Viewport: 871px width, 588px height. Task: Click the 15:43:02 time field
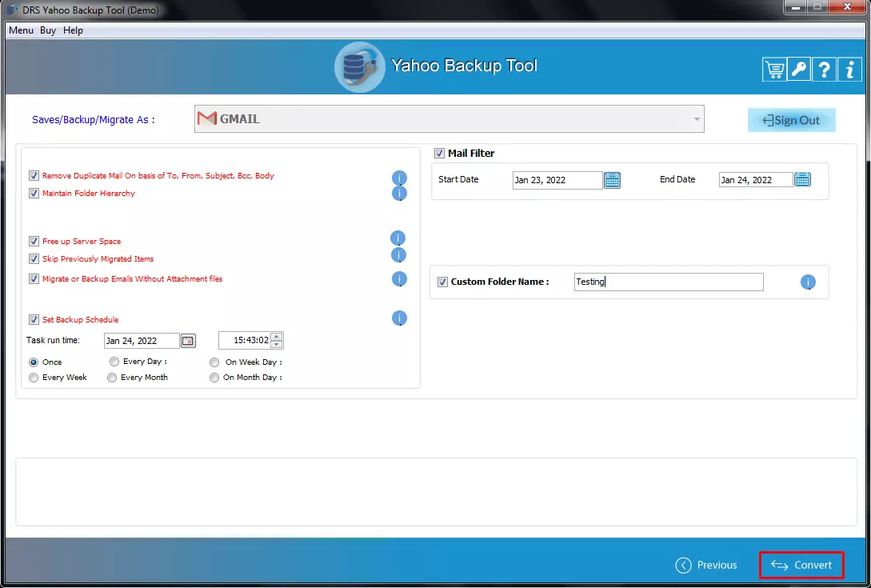[x=245, y=340]
